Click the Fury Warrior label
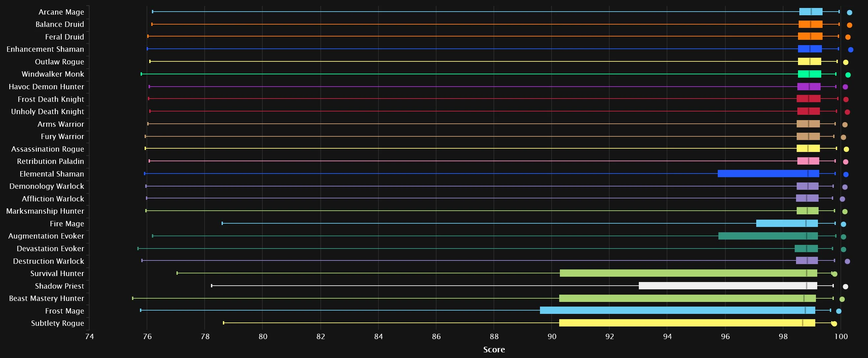This screenshot has width=868, height=358. coord(63,136)
